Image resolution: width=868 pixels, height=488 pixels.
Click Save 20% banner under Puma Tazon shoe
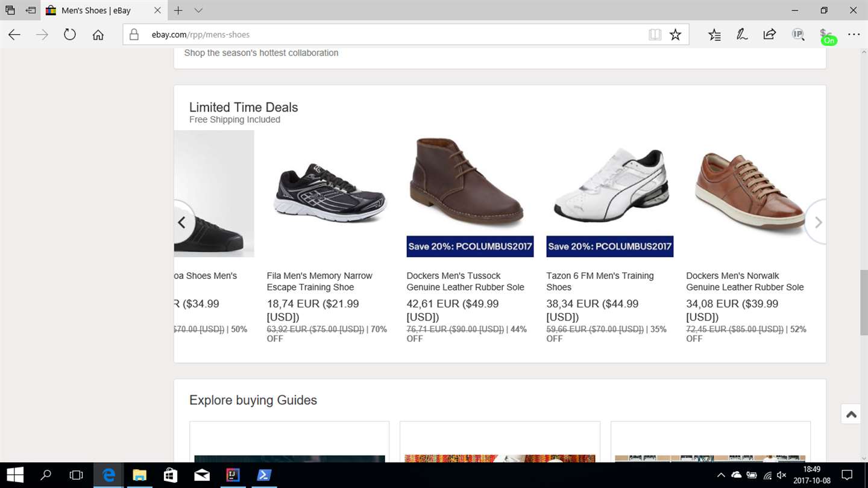click(610, 246)
